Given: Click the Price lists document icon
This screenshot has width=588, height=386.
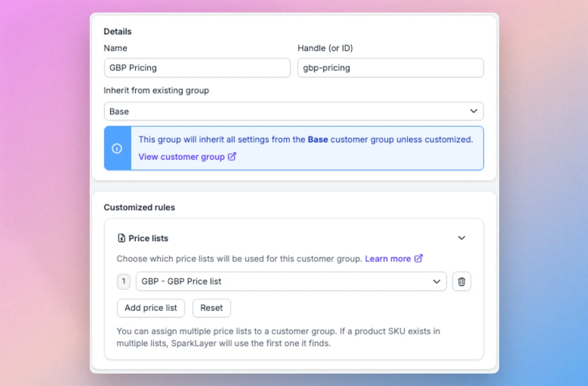Looking at the screenshot, I should click(121, 238).
